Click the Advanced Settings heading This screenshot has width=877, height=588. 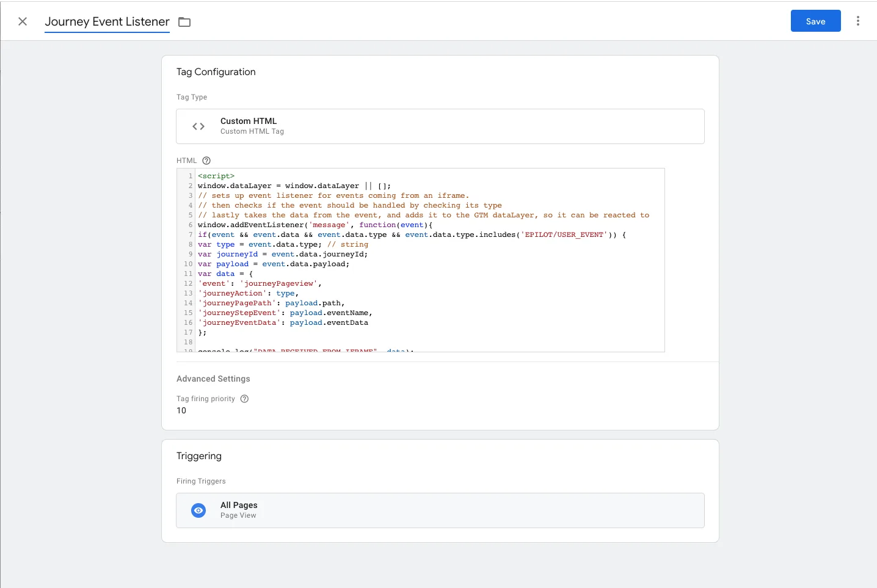pos(213,379)
